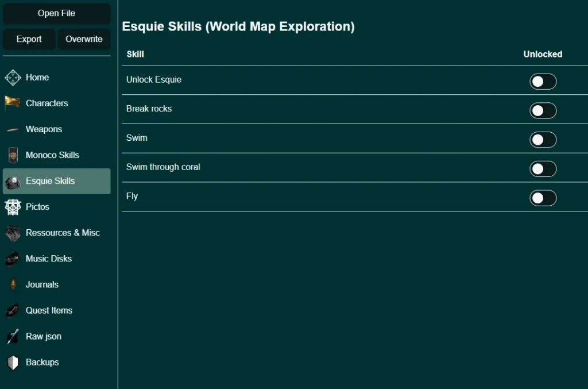The width and height of the screenshot is (588, 389).
Task: Open the Ressources & Misc section
Action: pos(63,233)
